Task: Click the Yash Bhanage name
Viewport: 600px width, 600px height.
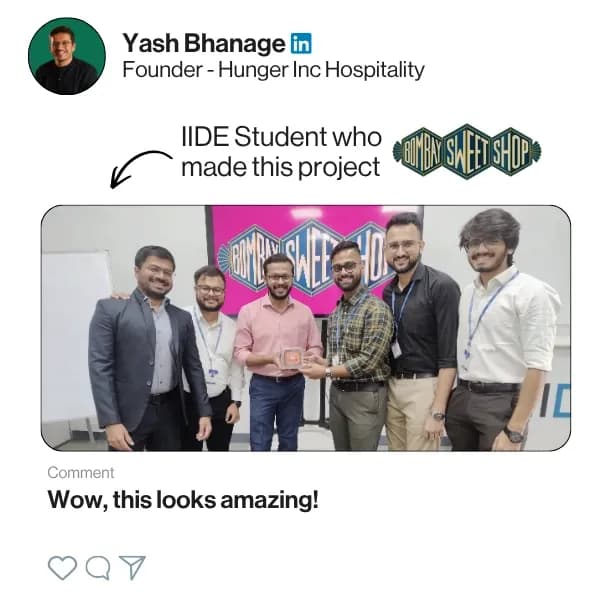Action: point(204,43)
